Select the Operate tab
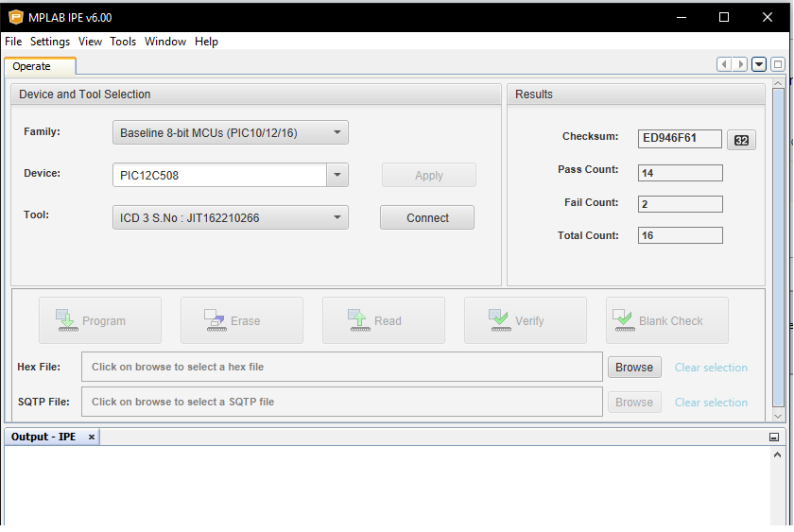Viewport: 794px width, 532px height. click(x=41, y=66)
